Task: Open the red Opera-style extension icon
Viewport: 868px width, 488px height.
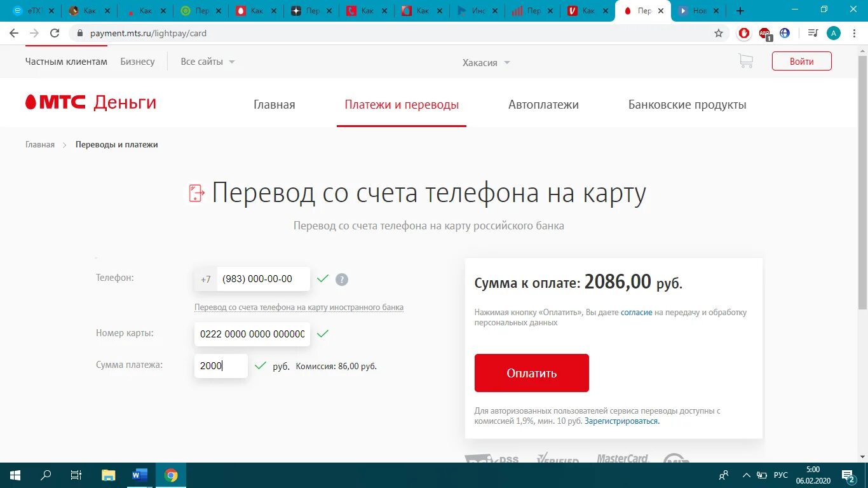Action: 744,33
